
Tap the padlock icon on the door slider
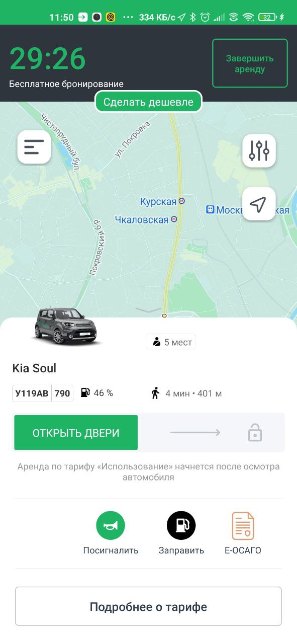coord(255,433)
